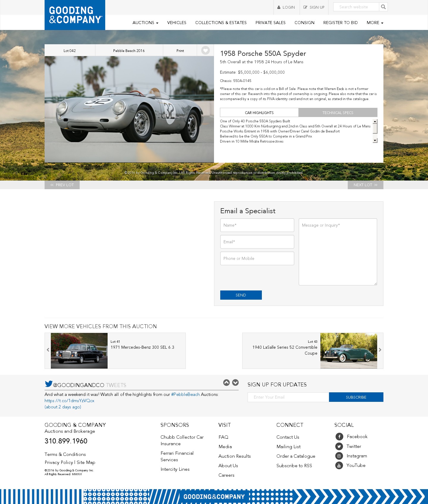
Task: Go to Private Sales
Action: (270, 23)
